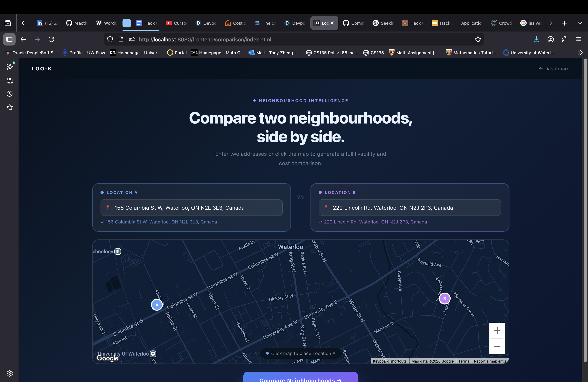This screenshot has height=382, width=588.
Task: Click the account profile icon
Action: (551, 39)
